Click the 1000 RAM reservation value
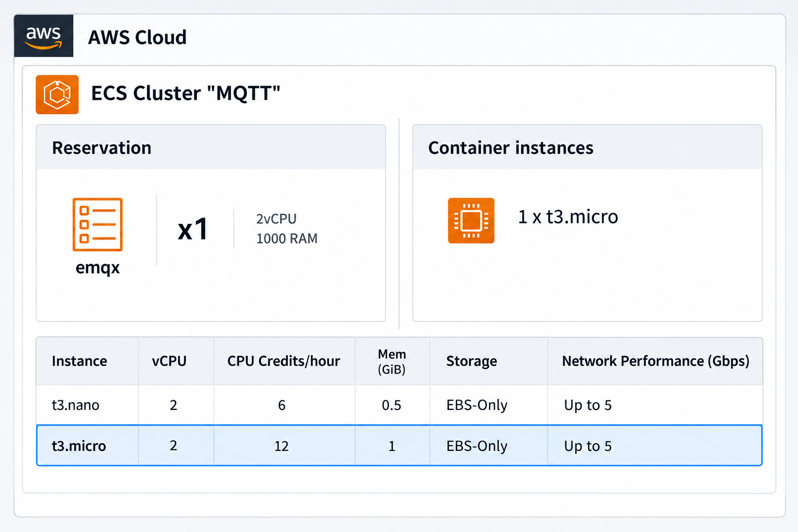Image resolution: width=798 pixels, height=532 pixels. pos(287,238)
